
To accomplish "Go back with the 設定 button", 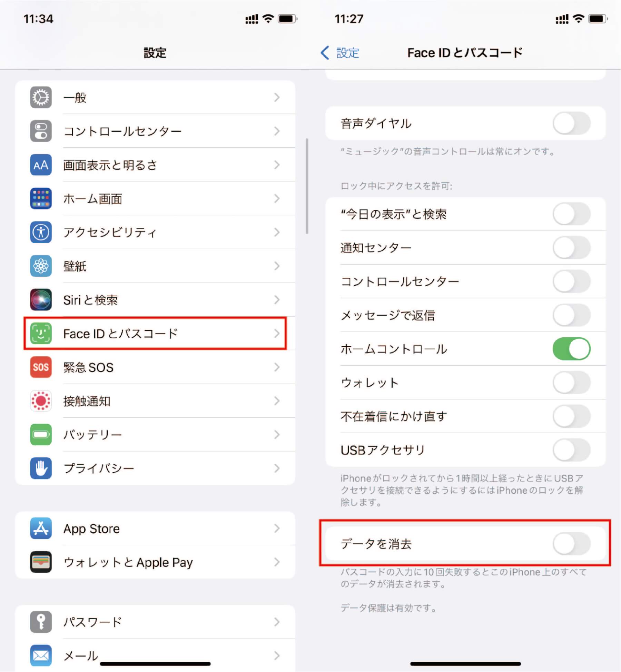I will [340, 53].
